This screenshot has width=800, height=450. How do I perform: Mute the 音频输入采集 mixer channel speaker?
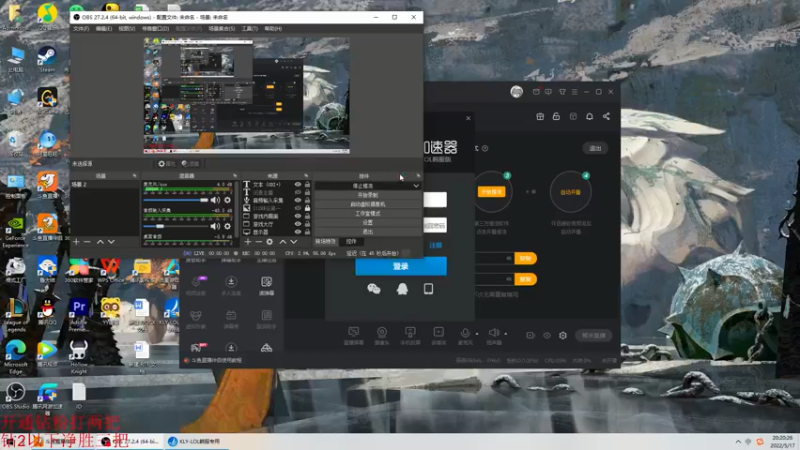click(x=215, y=226)
